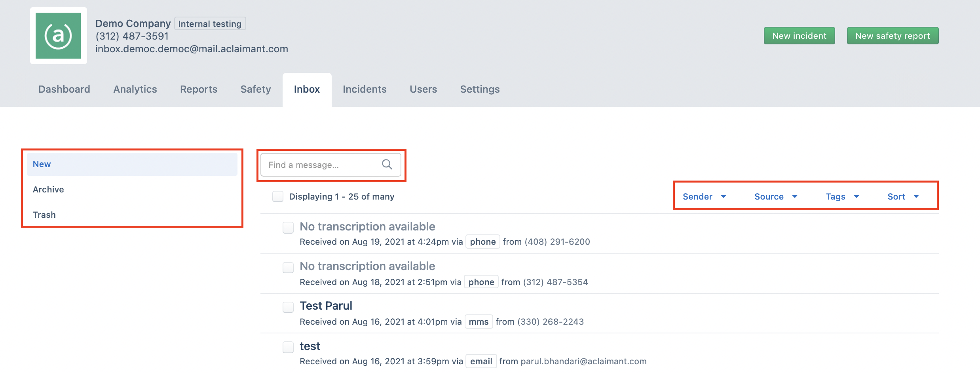Tick the checkbox beside the 'test' message
This screenshot has width=980, height=373.
288,347
